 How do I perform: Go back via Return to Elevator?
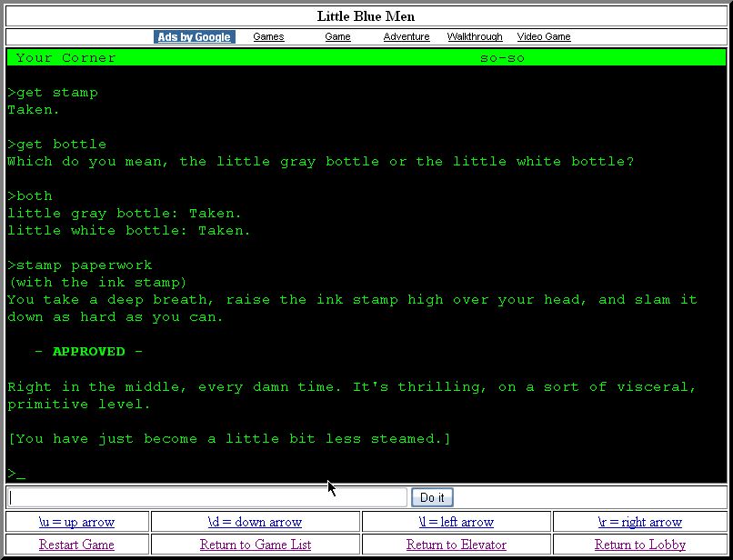pyautogui.click(x=456, y=545)
